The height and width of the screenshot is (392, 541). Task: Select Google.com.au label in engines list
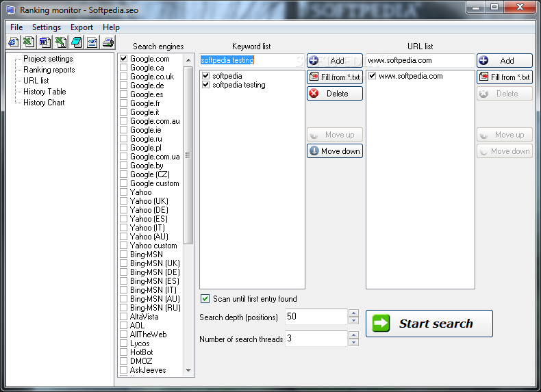point(155,121)
